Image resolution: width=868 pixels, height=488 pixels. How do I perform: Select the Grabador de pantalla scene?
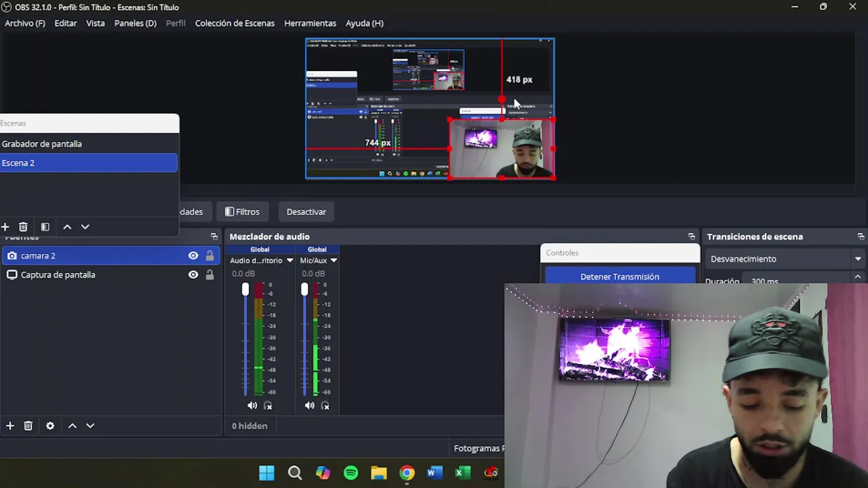(x=89, y=144)
